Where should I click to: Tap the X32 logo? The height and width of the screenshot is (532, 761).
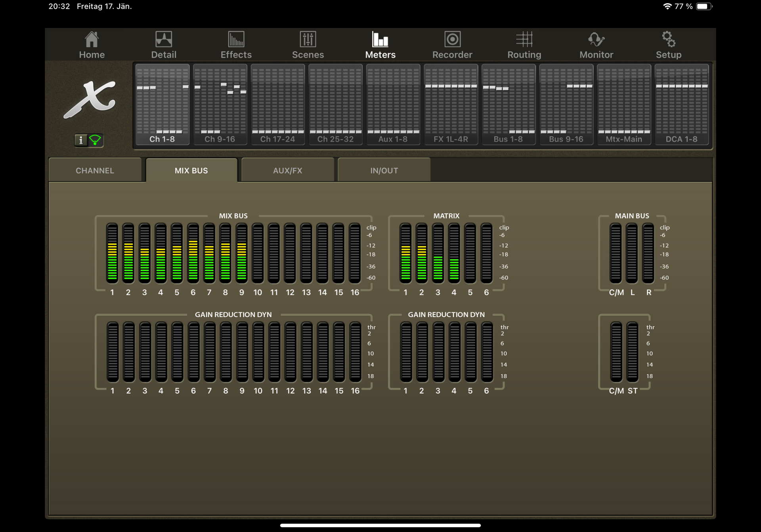(90, 100)
